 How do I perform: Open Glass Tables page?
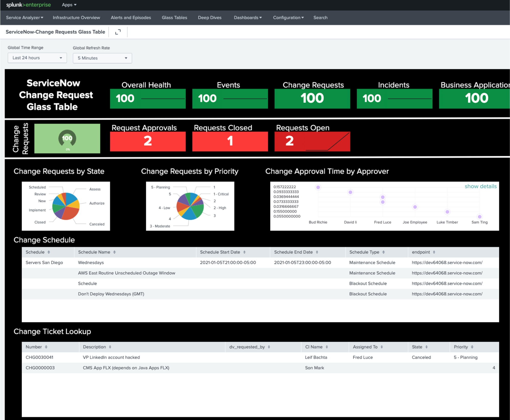175,18
